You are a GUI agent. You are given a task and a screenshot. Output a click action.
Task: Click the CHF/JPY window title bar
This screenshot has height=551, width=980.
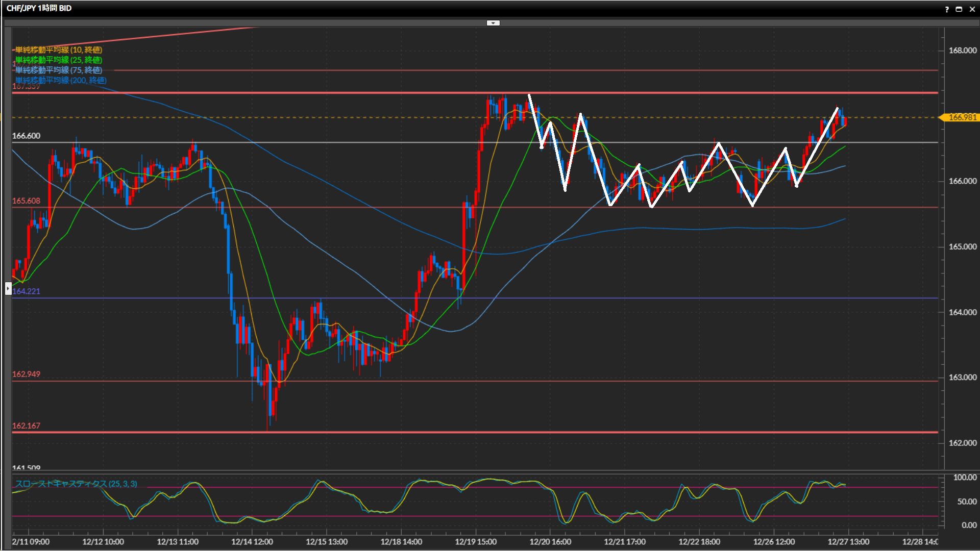(x=39, y=8)
